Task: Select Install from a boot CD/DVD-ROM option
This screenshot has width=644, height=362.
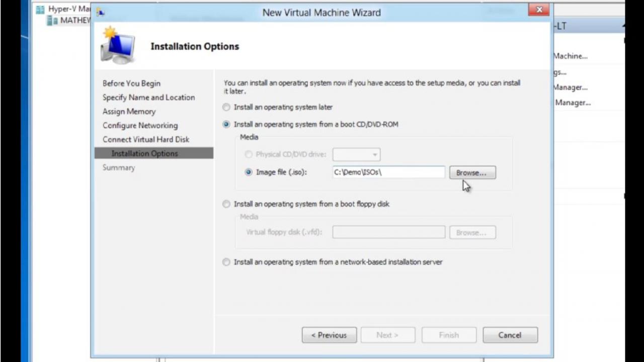Action: (x=226, y=124)
